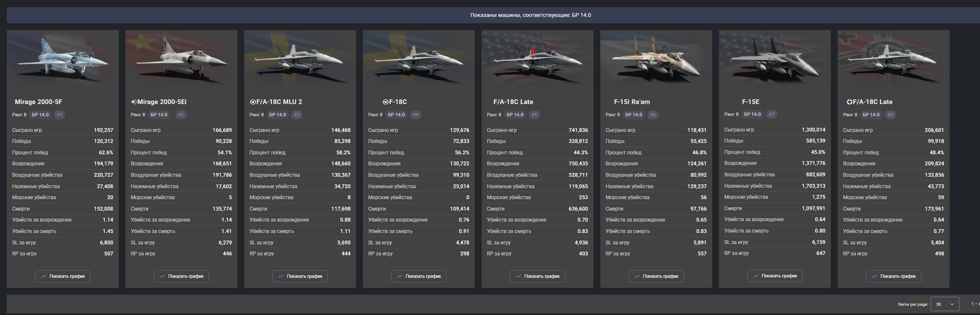Click F-15I Ra'am RP per game 557

click(x=702, y=254)
